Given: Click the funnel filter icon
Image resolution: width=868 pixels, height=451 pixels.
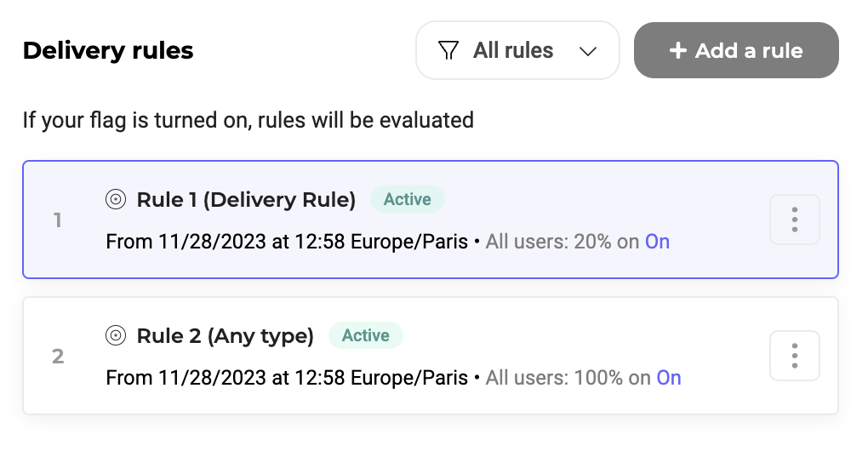Looking at the screenshot, I should [448, 51].
